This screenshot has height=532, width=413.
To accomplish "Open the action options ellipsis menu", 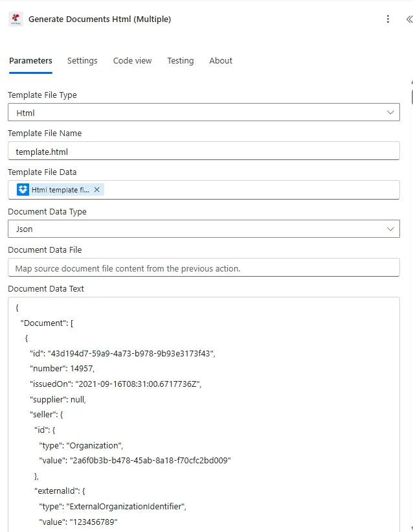I will tap(388, 19).
